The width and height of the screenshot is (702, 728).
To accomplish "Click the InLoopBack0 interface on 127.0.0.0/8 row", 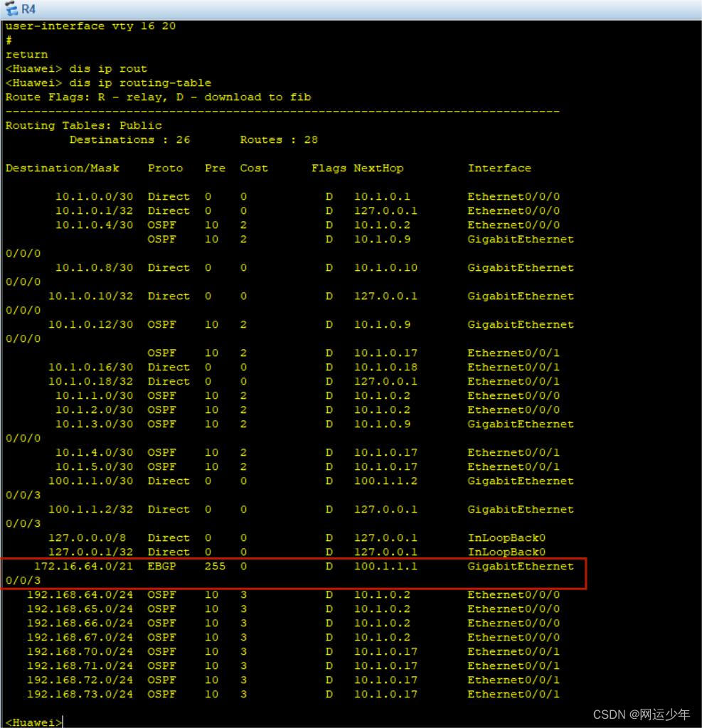I will (x=506, y=537).
